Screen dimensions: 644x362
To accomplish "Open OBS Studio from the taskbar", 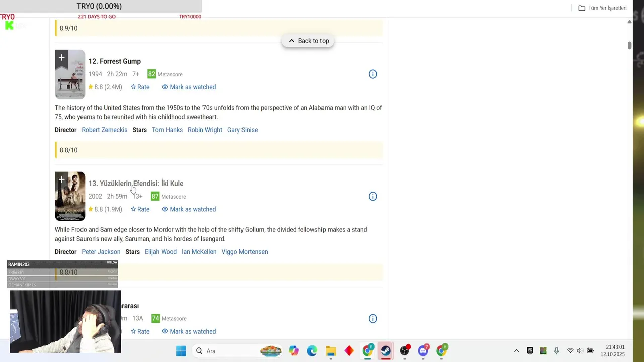I will tap(405, 351).
